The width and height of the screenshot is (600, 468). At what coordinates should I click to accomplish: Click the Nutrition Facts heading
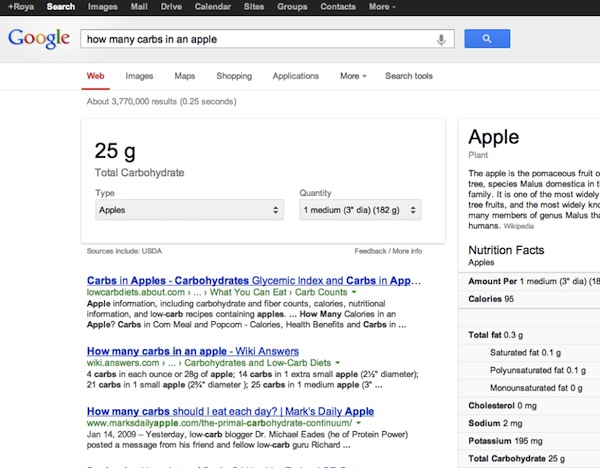(x=506, y=250)
